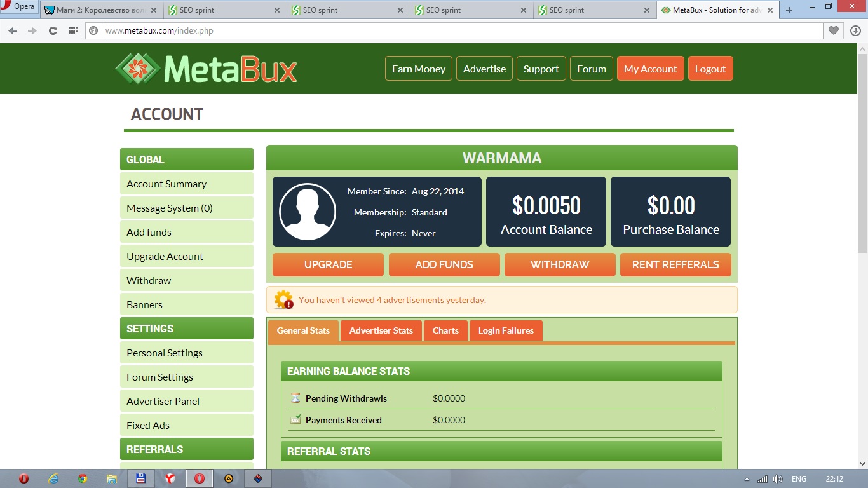Open Account Summary in sidebar
The image size is (868, 488).
(187, 184)
